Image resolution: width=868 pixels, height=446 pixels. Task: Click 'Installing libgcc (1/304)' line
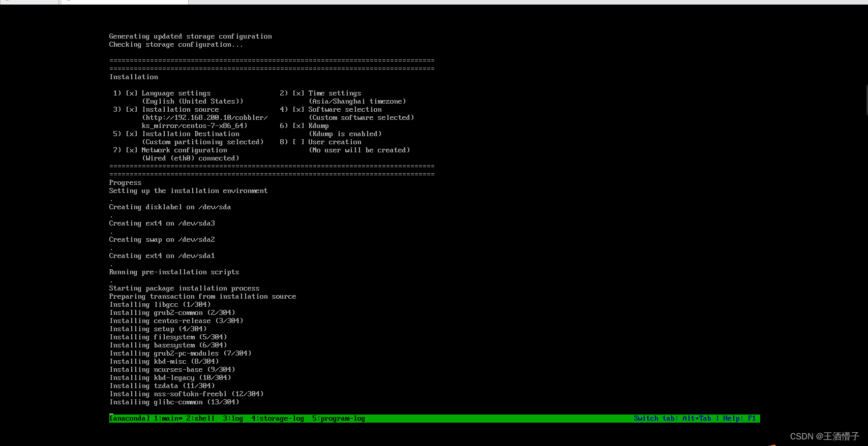[x=160, y=305]
